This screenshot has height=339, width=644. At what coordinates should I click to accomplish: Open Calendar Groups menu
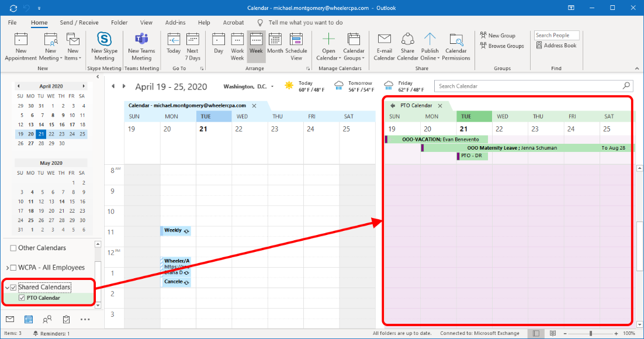click(354, 47)
